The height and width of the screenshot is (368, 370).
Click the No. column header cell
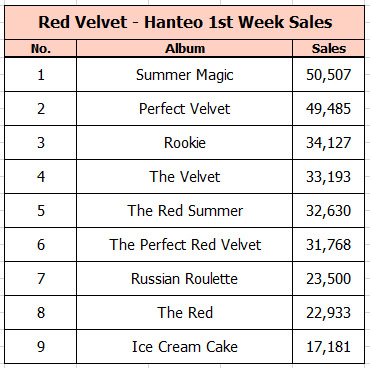click(x=41, y=49)
